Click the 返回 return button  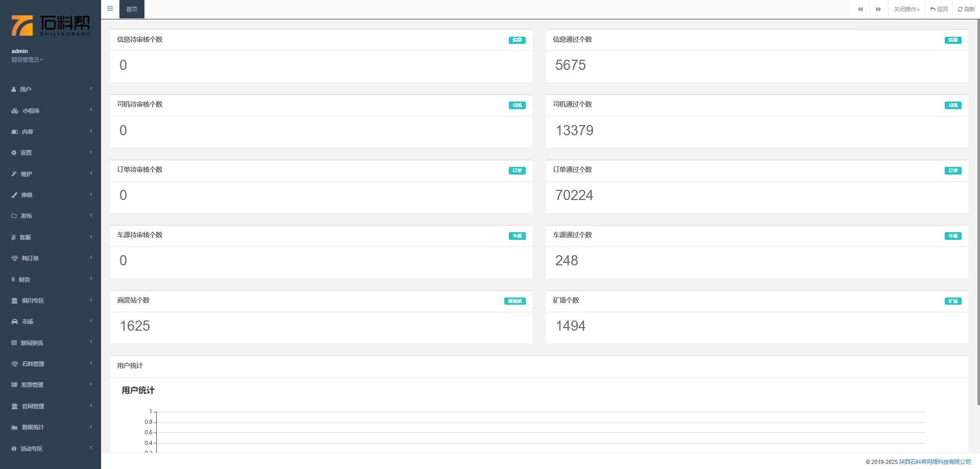[x=939, y=9]
